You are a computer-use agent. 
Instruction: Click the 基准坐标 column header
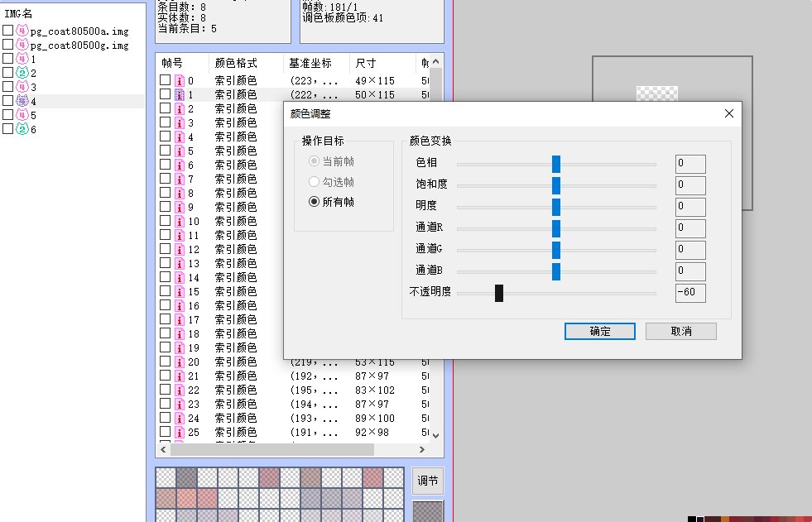click(x=316, y=63)
